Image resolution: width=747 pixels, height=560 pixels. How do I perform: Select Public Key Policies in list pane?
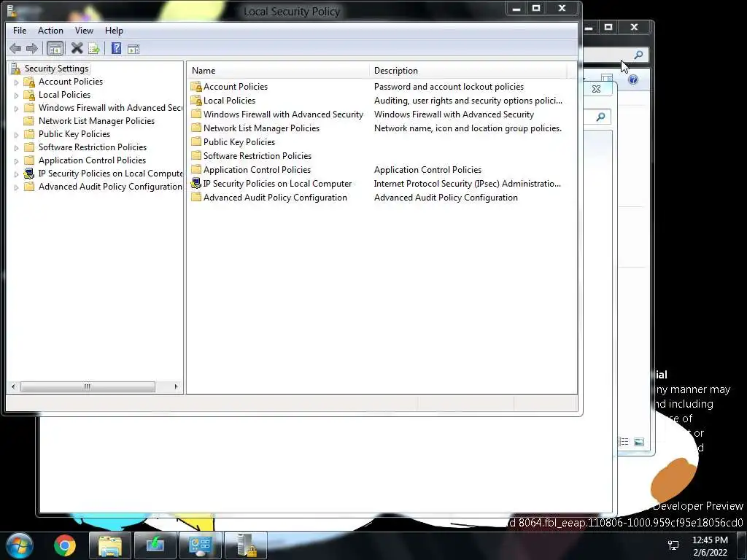click(239, 142)
